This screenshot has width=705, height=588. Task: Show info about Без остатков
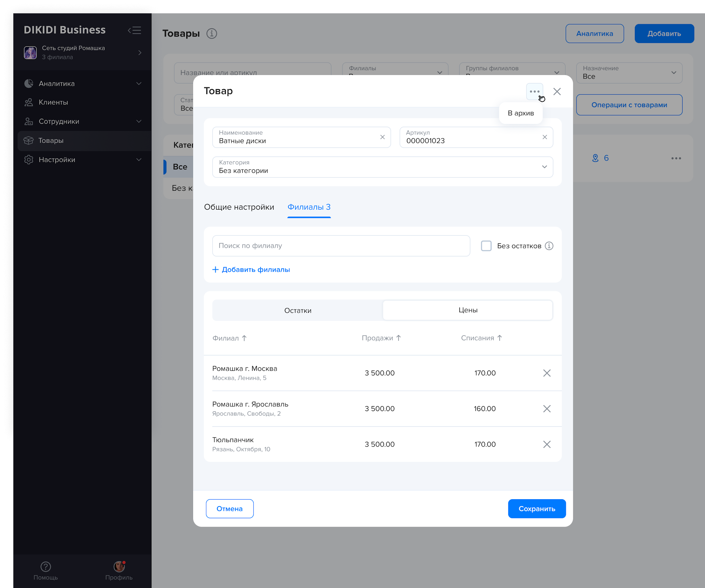[x=549, y=246]
